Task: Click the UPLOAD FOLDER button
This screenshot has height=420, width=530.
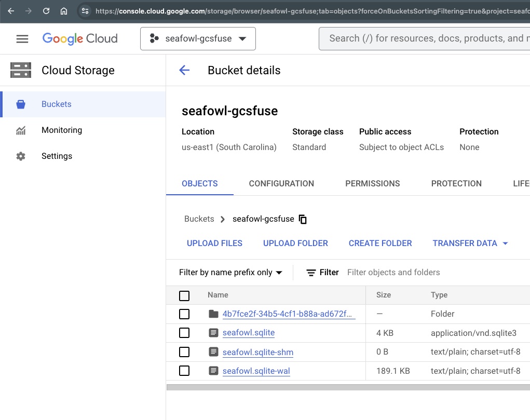Action: [295, 243]
